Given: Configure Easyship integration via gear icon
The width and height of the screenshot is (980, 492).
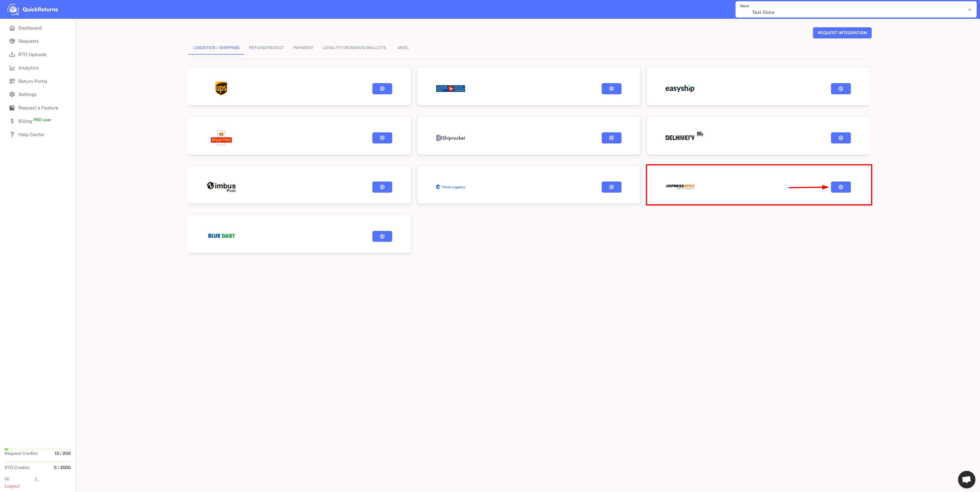Looking at the screenshot, I should tap(840, 89).
